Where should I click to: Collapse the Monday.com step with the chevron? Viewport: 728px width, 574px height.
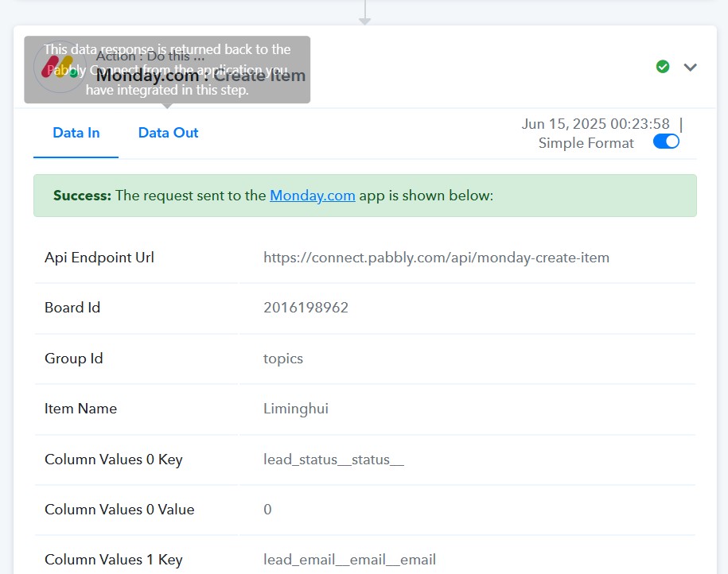[690, 68]
